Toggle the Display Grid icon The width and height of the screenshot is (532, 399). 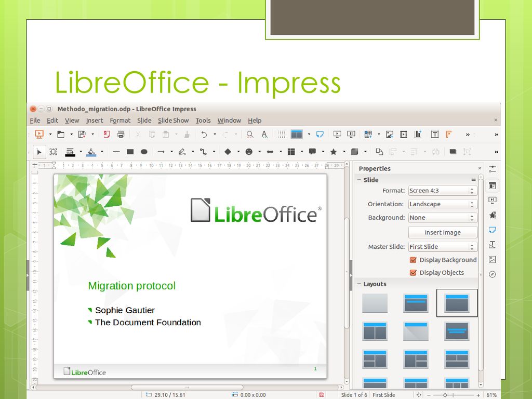pyautogui.click(x=281, y=135)
